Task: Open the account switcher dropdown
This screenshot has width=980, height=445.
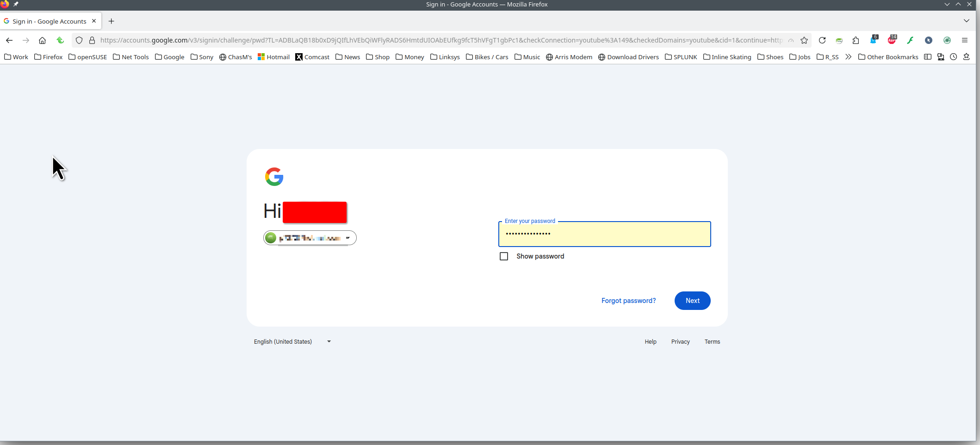Action: 310,238
